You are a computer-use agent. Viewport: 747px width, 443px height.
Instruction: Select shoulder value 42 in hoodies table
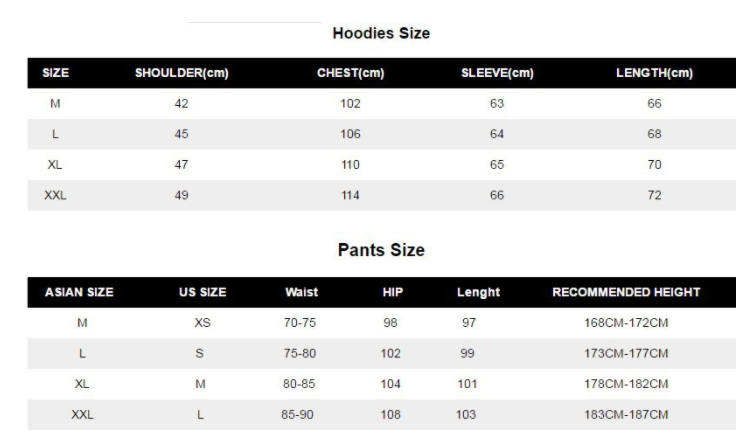pyautogui.click(x=181, y=103)
